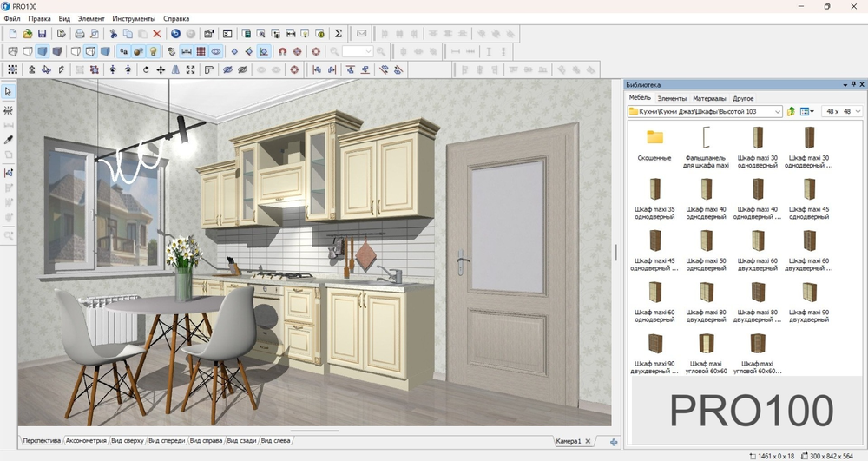Go up one library folder level

point(791,112)
